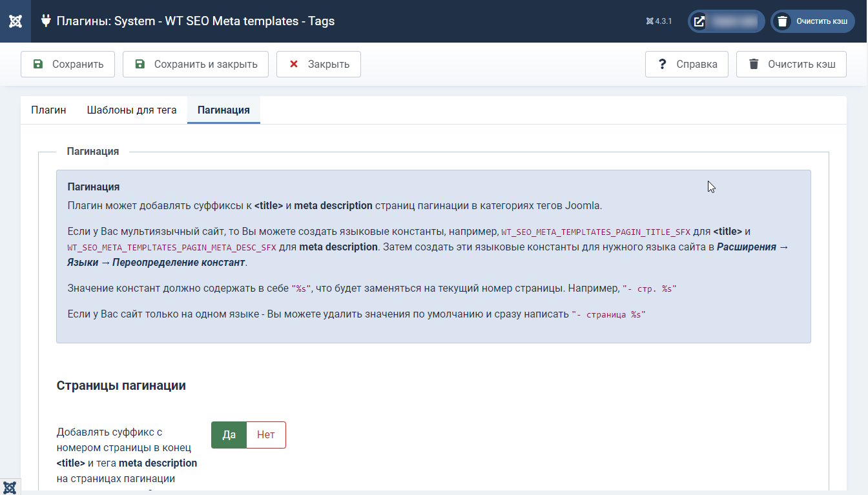The width and height of the screenshot is (868, 495).
Task: Click the WT_SEO_META_TEMPLTATES_PAGIN_TITLE_SFX constant text
Action: pyautogui.click(x=595, y=232)
